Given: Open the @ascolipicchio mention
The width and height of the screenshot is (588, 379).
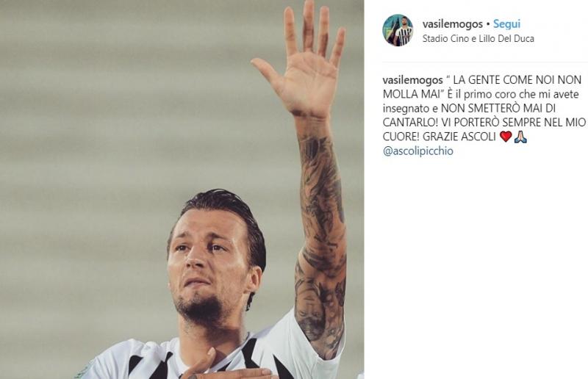Looking at the screenshot, I should click(417, 151).
